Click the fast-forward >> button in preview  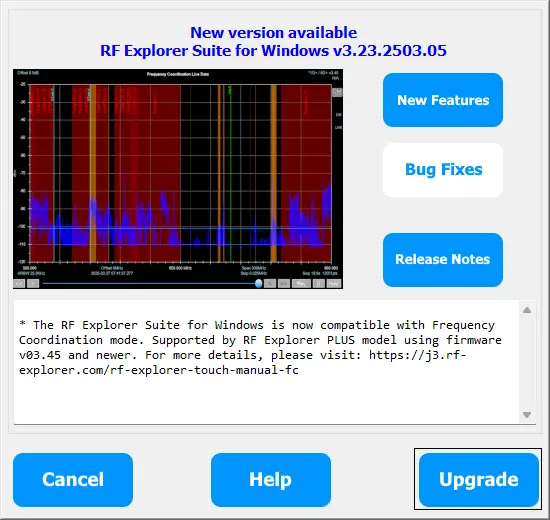(284, 283)
